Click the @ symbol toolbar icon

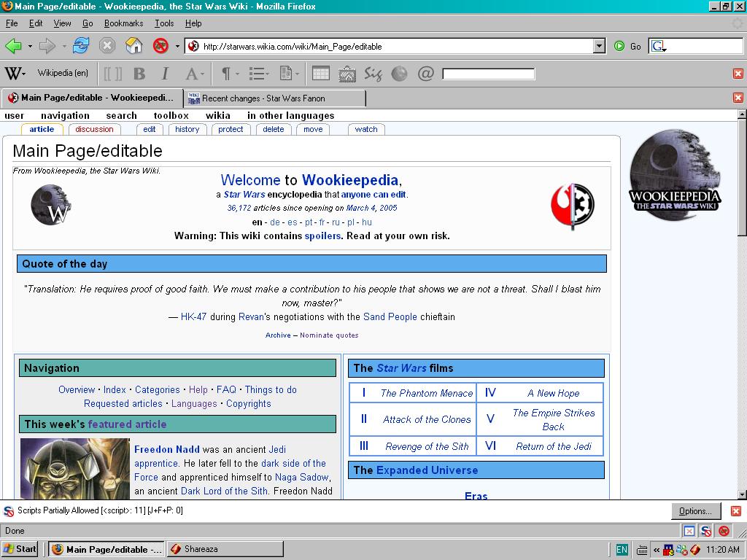click(425, 74)
